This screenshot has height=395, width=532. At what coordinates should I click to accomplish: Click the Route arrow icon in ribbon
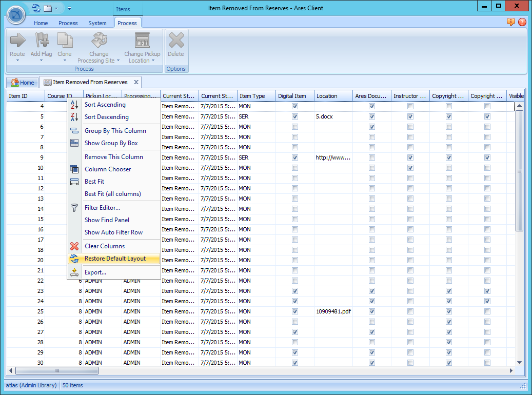coord(17,41)
